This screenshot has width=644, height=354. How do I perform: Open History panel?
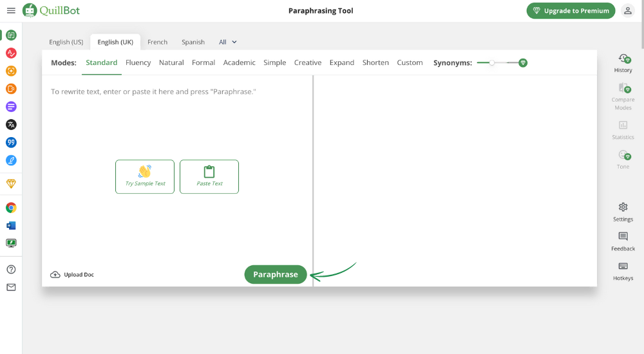coord(623,62)
